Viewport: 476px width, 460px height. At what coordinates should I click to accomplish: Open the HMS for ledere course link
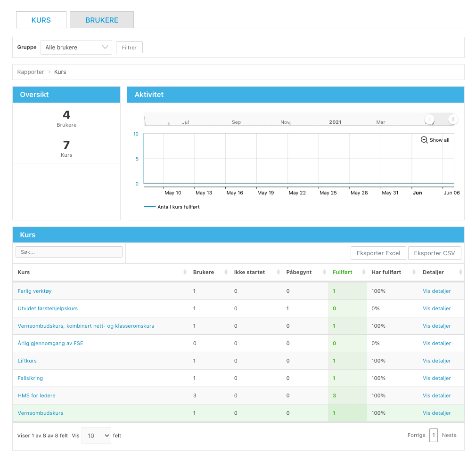37,395
